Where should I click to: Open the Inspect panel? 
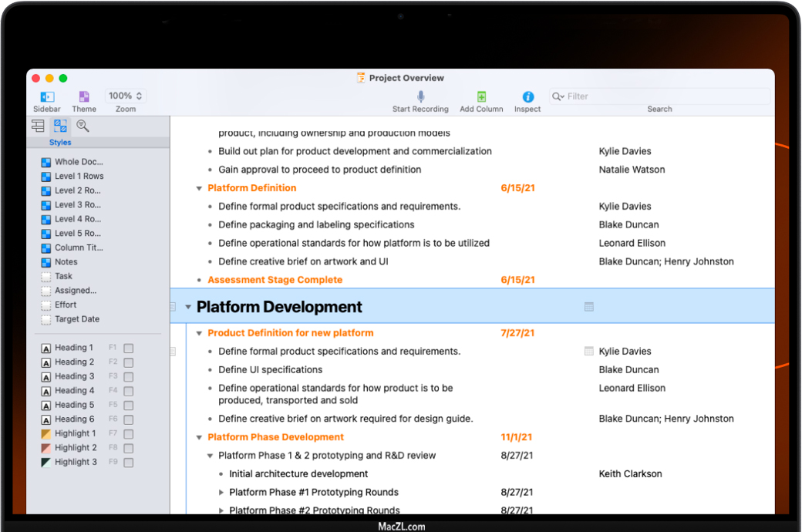pos(527,96)
